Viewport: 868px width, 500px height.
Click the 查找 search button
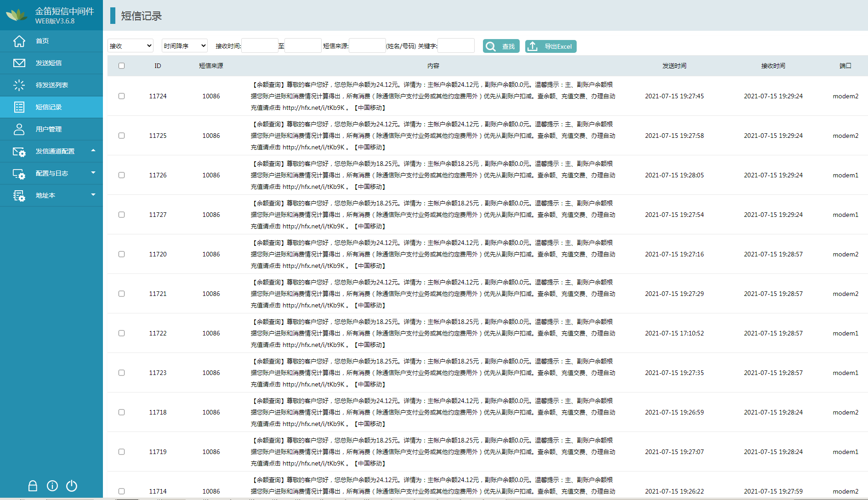pos(501,46)
